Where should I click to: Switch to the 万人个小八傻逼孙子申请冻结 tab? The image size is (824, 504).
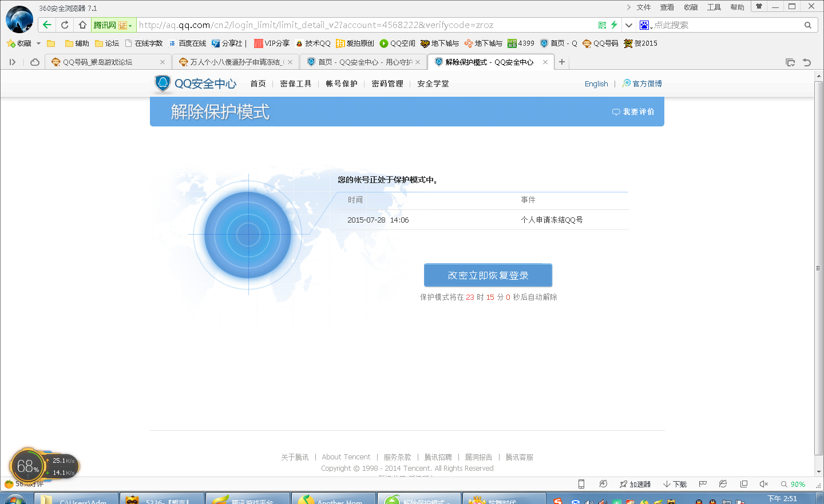(x=236, y=62)
